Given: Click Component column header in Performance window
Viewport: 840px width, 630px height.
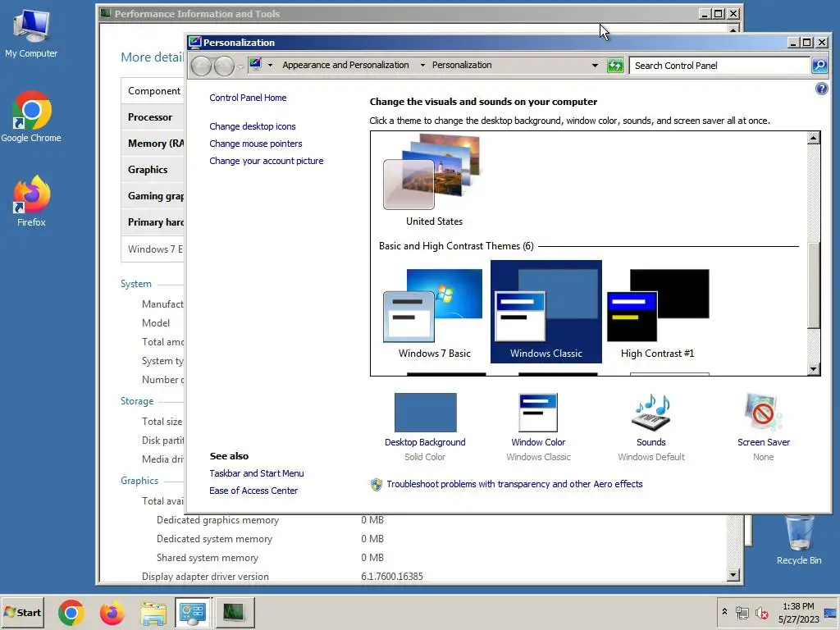Looking at the screenshot, I should (153, 91).
